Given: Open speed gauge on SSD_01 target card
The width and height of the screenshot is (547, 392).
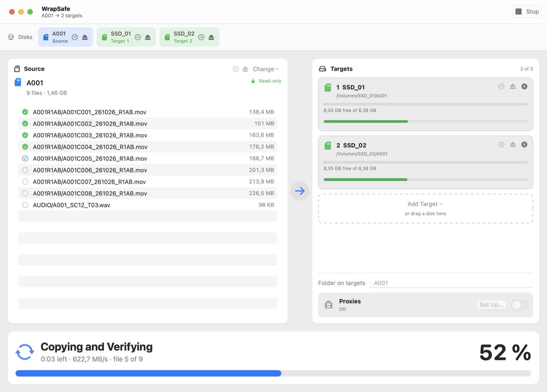Looking at the screenshot, I should point(501,87).
